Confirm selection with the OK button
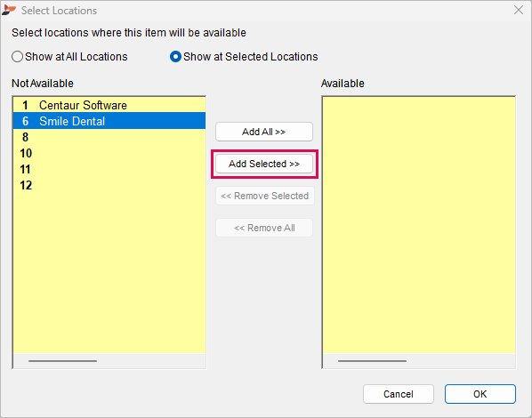Viewport: 532px width, 418px height. 480,394
